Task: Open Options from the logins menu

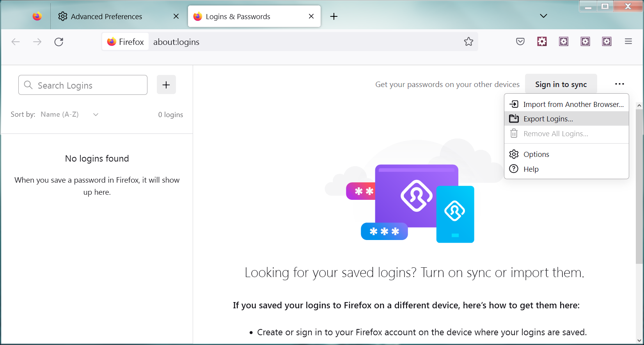Action: [x=536, y=155]
